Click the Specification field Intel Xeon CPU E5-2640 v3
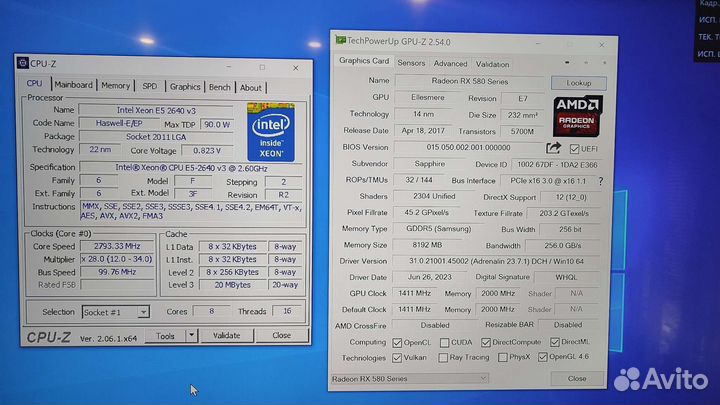The width and height of the screenshot is (720, 405). (191, 168)
